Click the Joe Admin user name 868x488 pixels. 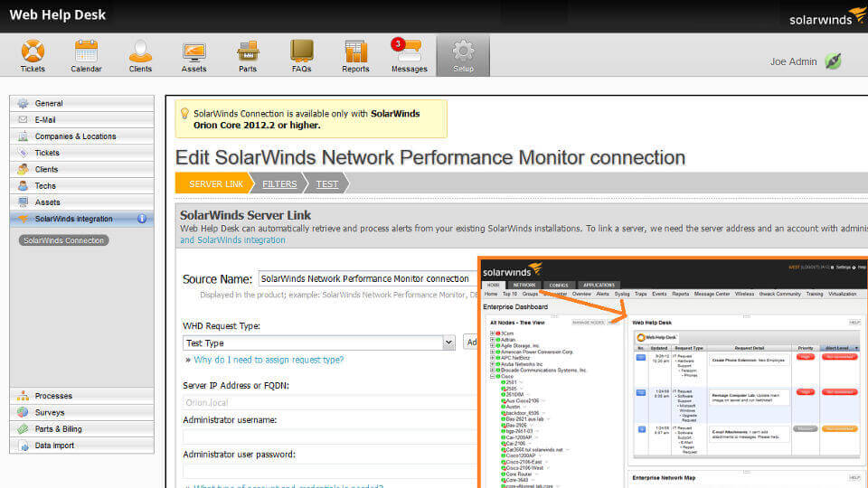(793, 61)
